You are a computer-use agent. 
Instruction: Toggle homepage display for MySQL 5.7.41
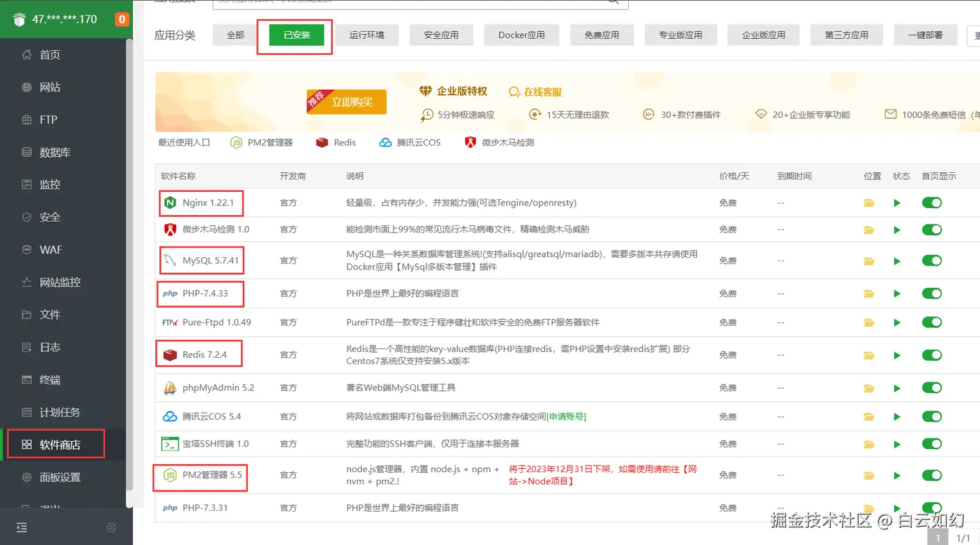(x=932, y=261)
